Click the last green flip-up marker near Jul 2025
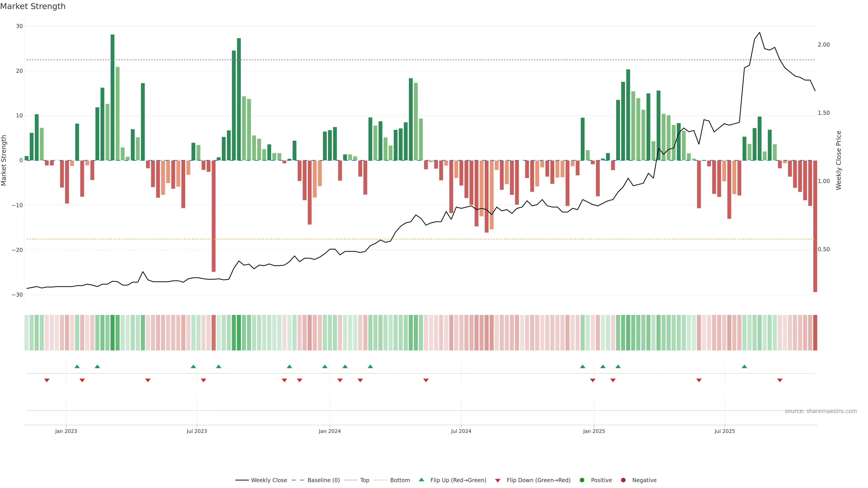The width and height of the screenshot is (868, 488). click(x=744, y=366)
